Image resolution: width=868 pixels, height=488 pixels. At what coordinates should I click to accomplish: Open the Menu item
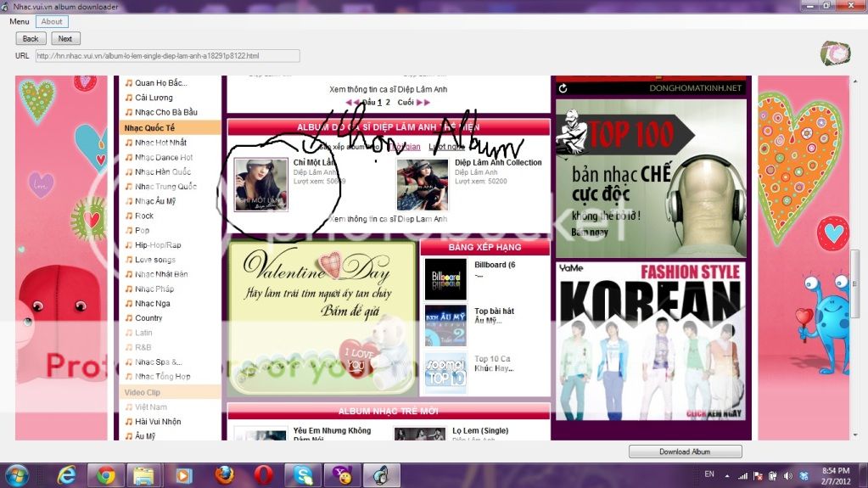click(20, 21)
